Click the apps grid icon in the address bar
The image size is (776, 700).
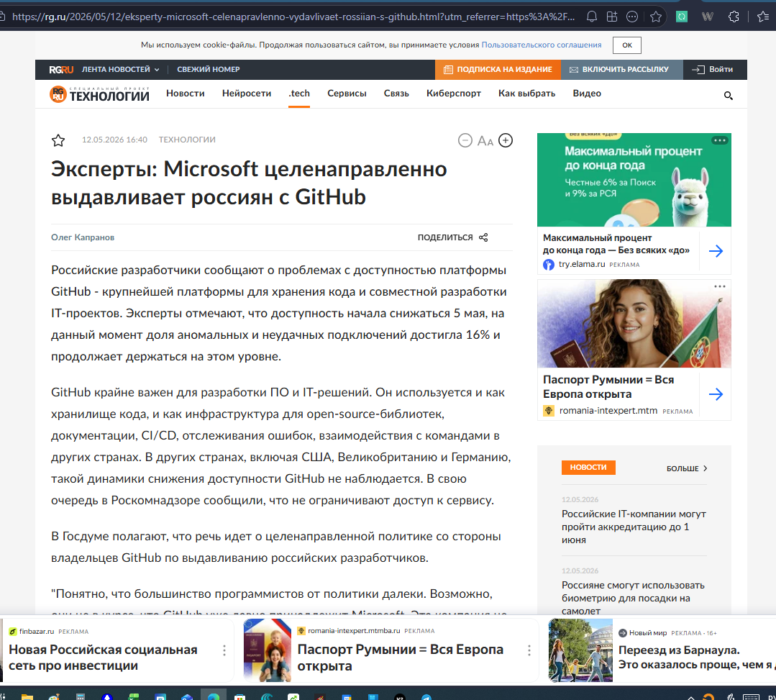coord(612,17)
